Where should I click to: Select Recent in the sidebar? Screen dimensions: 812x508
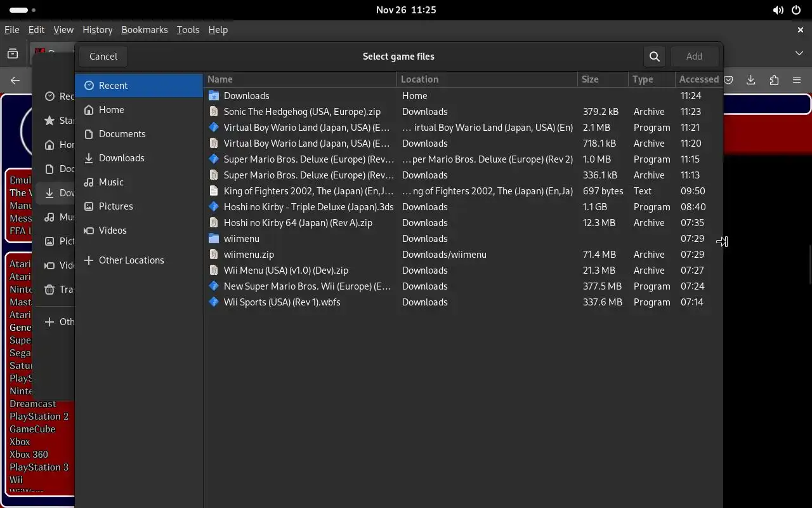pyautogui.click(x=139, y=85)
